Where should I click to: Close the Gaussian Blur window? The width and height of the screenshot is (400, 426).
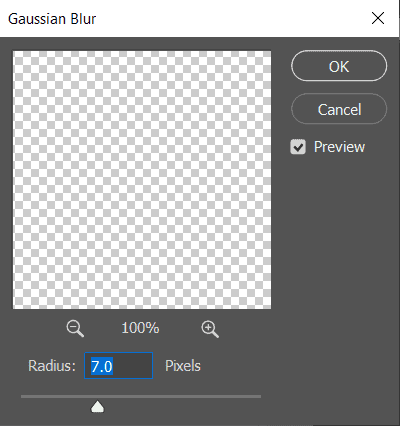click(378, 18)
